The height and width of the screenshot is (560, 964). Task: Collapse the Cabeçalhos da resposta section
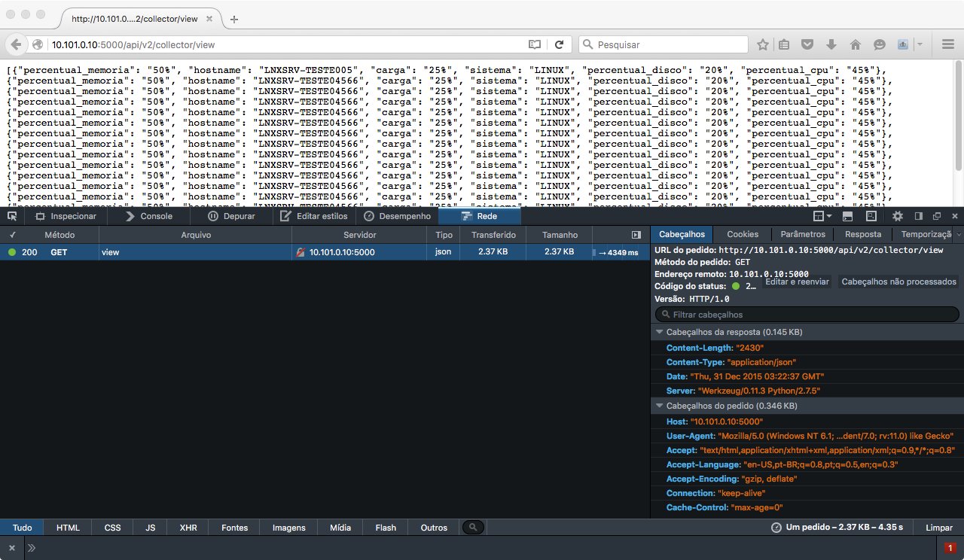pyautogui.click(x=660, y=332)
